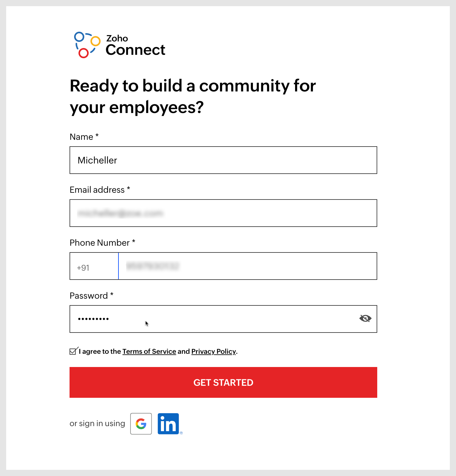Viewport: 456px width, 476px height.
Task: Open the +91 country code selector
Action: [94, 266]
